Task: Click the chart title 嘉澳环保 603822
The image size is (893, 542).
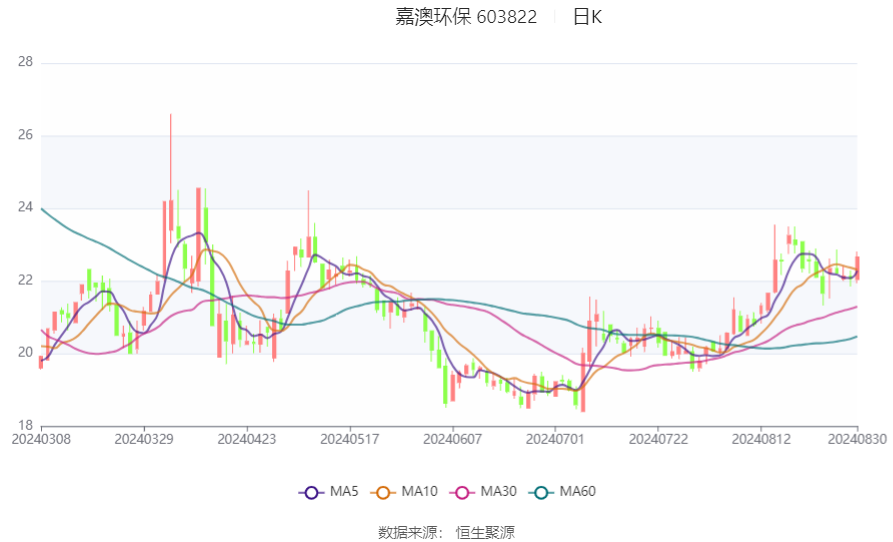Action: click(x=466, y=17)
